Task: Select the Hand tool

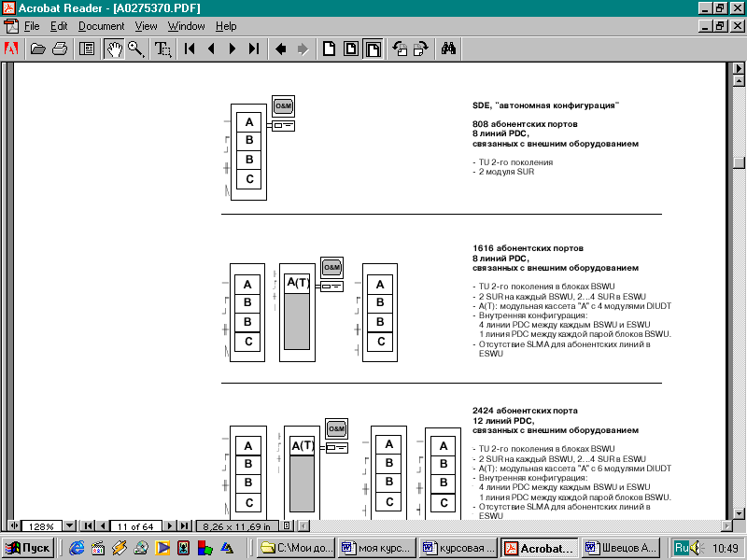Action: [114, 49]
